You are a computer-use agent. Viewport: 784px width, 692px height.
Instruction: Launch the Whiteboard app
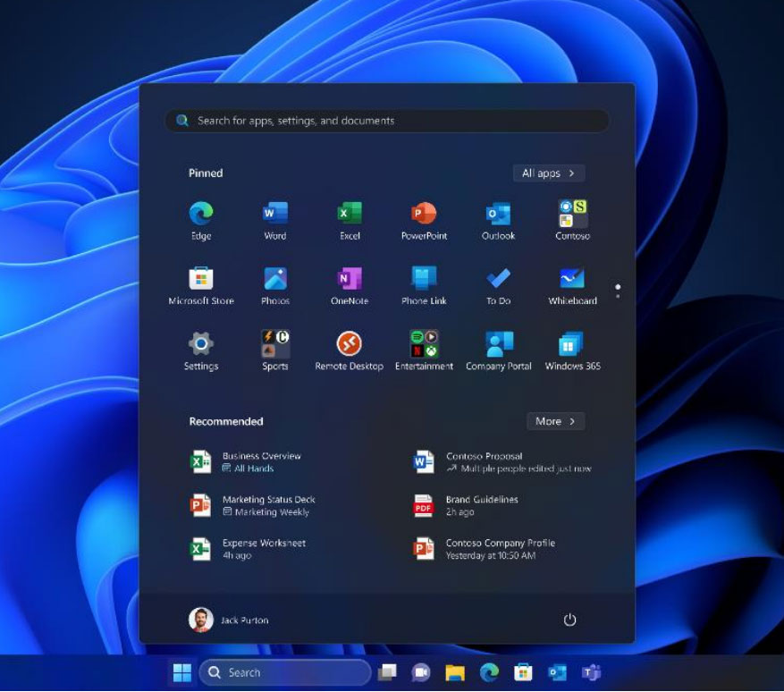[572, 286]
